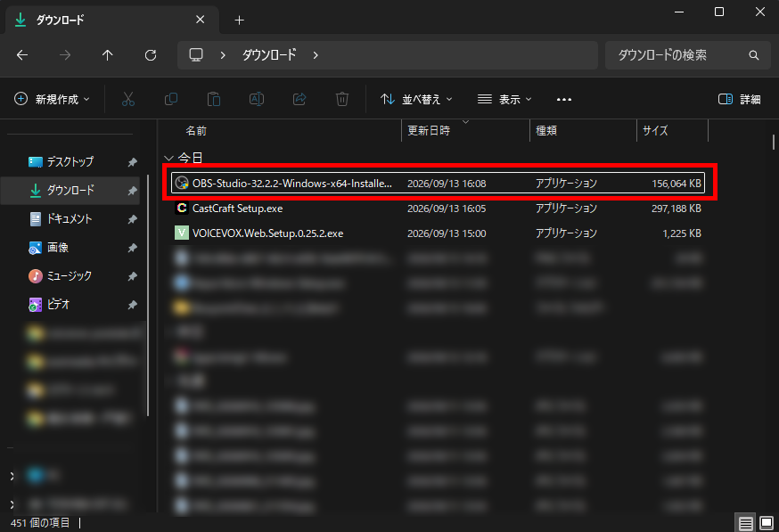Image resolution: width=779 pixels, height=532 pixels.
Task: Open new tab with plus button
Action: point(240,20)
